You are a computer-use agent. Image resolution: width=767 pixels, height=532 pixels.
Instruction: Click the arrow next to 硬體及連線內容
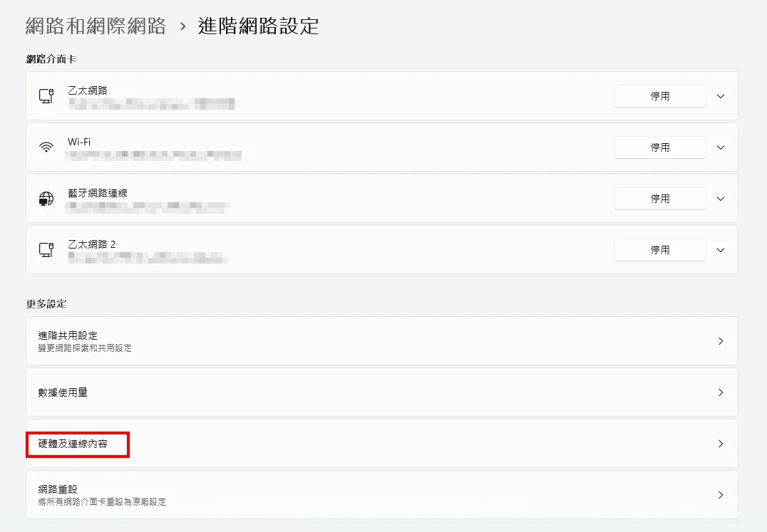(x=721, y=444)
